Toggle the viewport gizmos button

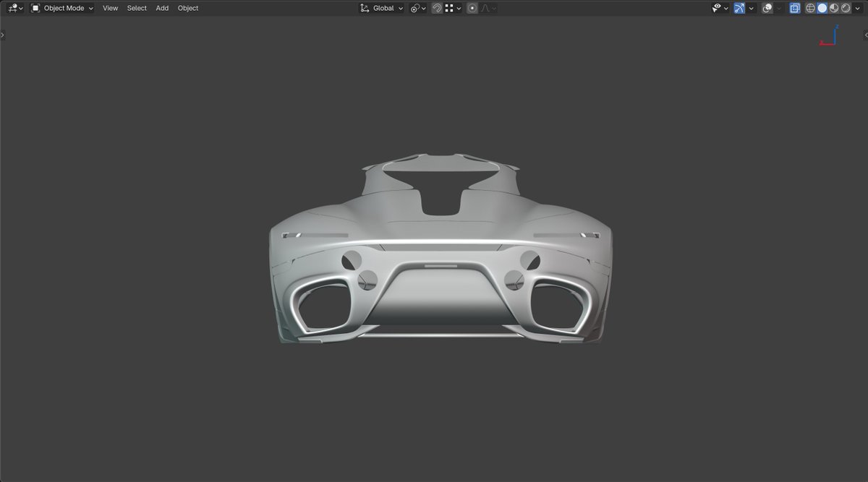pyautogui.click(x=739, y=8)
